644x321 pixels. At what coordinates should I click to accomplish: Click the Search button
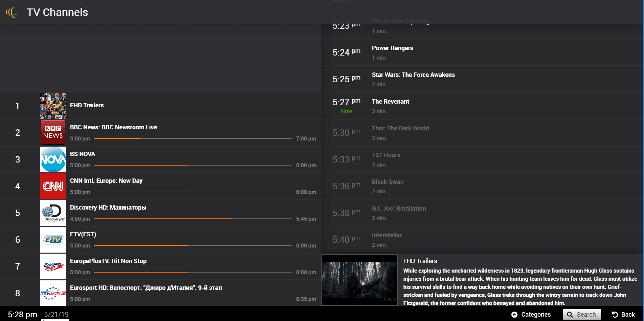click(581, 315)
